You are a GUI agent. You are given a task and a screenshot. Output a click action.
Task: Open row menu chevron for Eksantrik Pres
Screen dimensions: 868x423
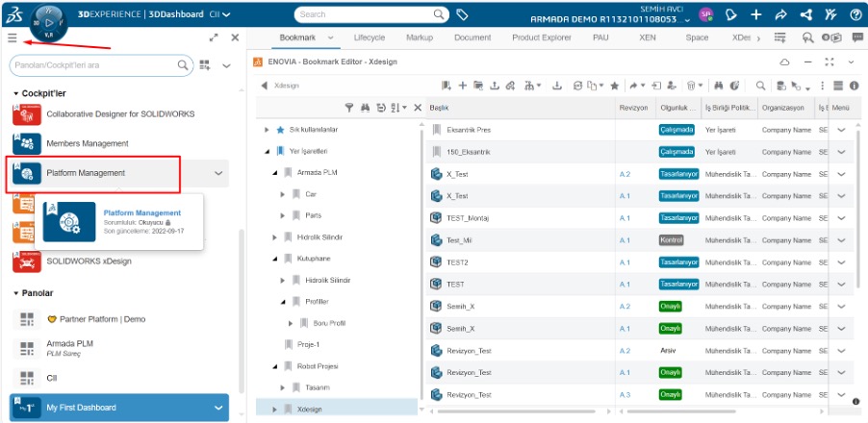[x=841, y=130]
